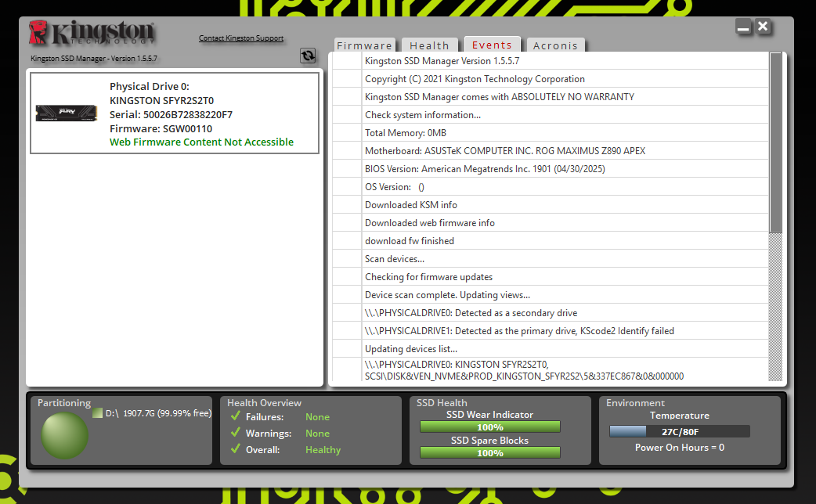816x504 pixels.
Task: Open Contact Kingston Support link
Action: click(x=241, y=38)
